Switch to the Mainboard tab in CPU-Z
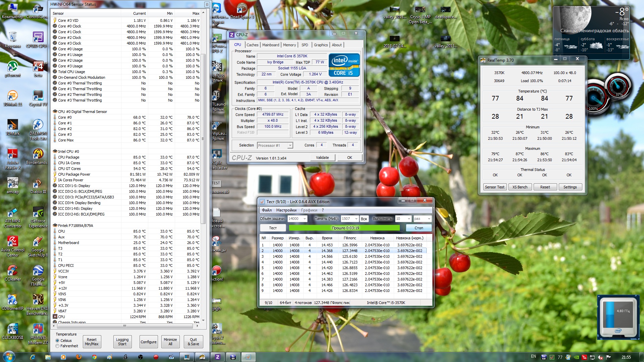This screenshot has width=644, height=362. coord(270,45)
